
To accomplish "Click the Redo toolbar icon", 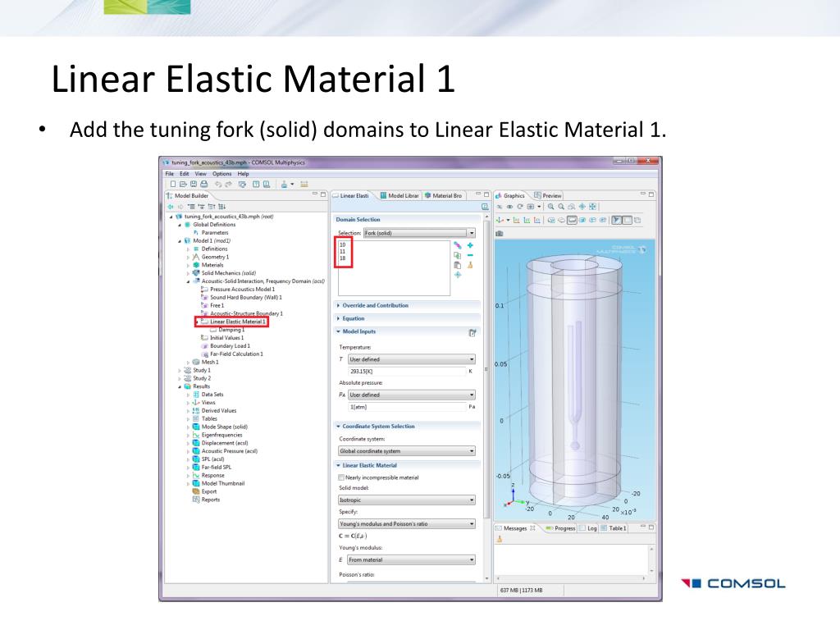I will (x=228, y=185).
